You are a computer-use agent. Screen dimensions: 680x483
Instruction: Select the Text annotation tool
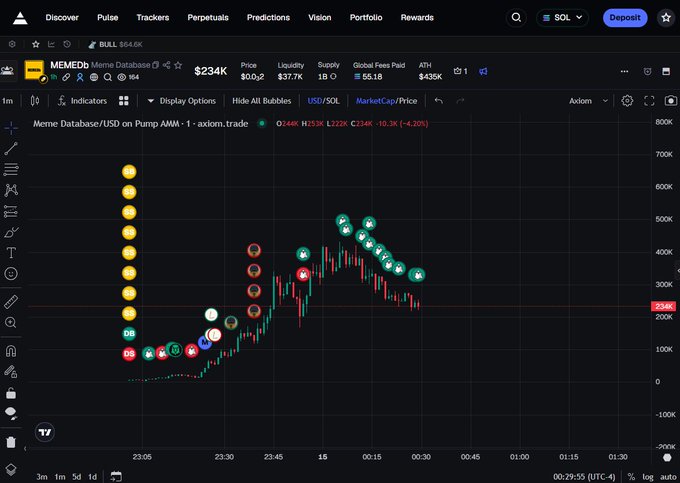[x=11, y=253]
